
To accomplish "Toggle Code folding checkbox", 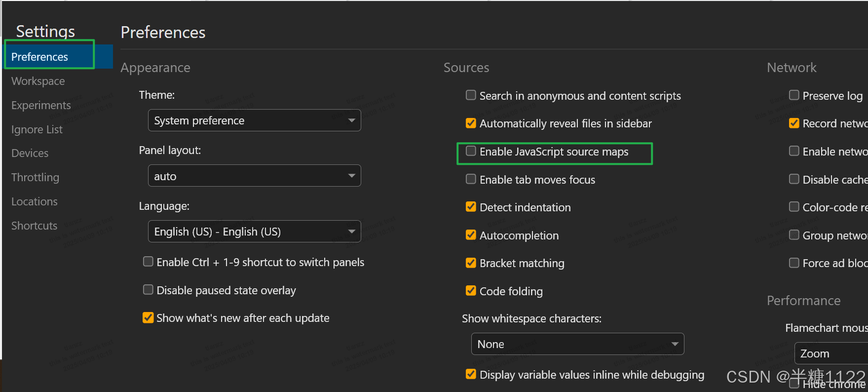I will point(471,291).
